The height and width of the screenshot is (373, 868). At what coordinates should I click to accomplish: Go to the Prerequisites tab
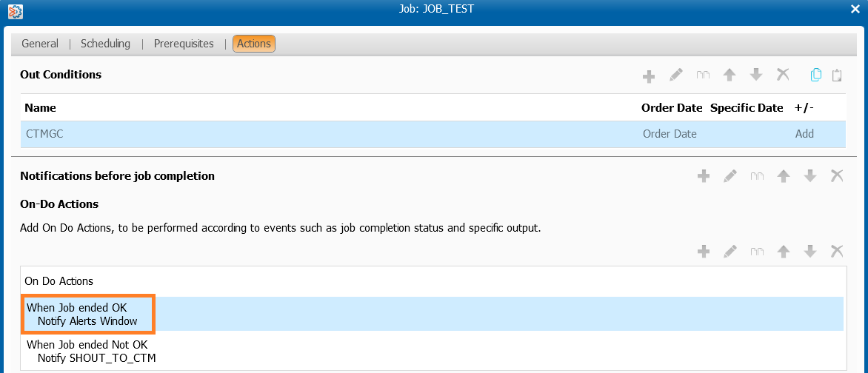coord(184,44)
